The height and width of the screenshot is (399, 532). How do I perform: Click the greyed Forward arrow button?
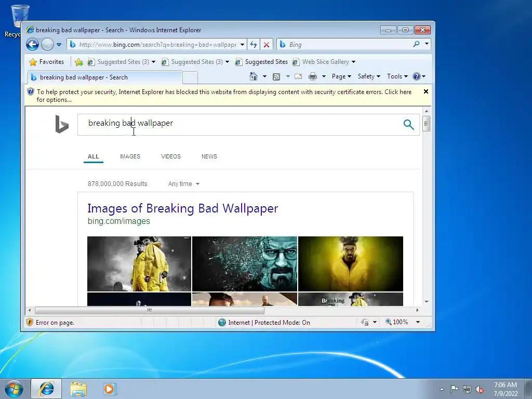(47, 45)
